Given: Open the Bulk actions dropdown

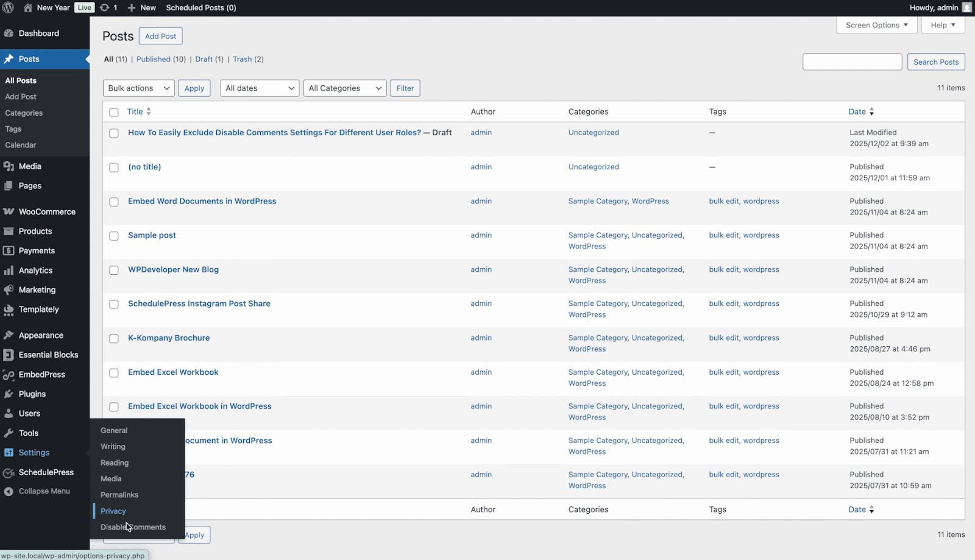Looking at the screenshot, I should coord(138,88).
